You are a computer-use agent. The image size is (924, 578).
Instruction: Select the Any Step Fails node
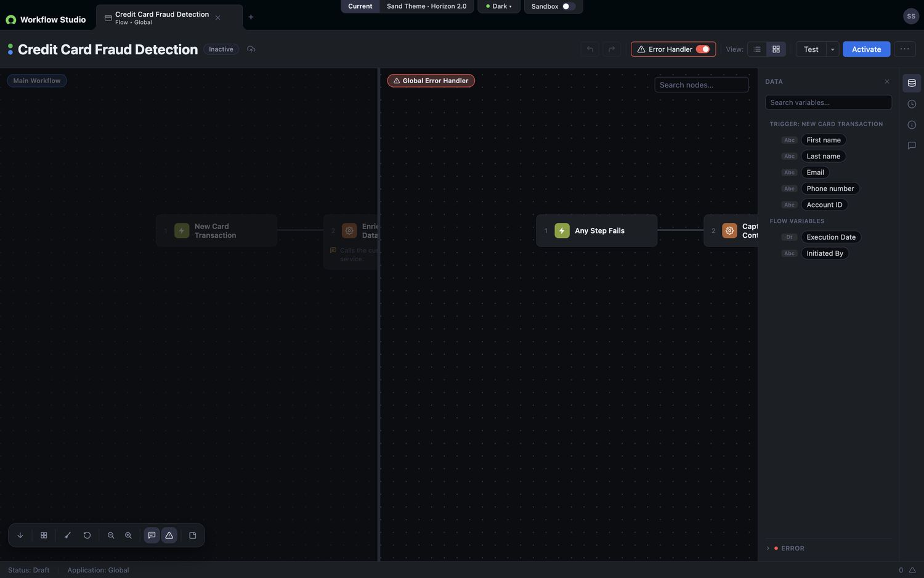(x=596, y=230)
